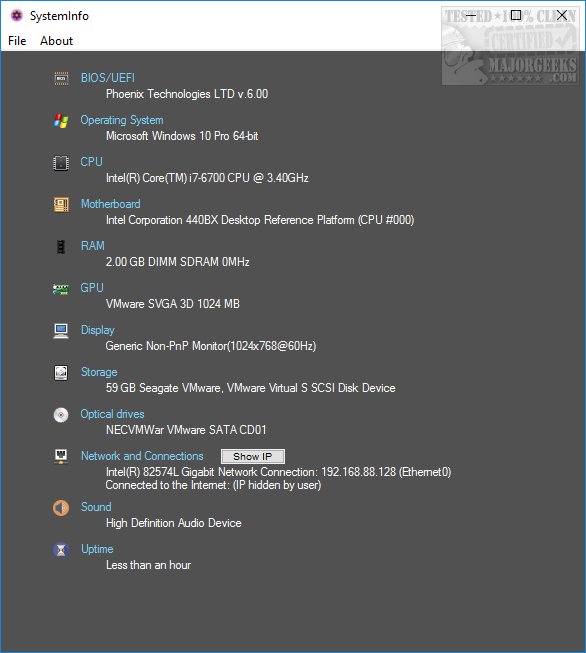Close the SystemInfo window
Image resolution: width=586 pixels, height=653 pixels.
(561, 16)
